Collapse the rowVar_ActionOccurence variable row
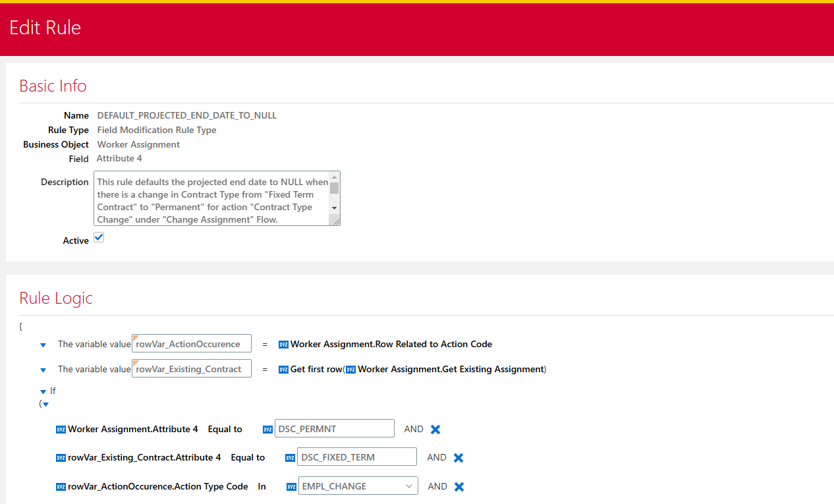Screen dimensions: 834x504 coord(43,344)
